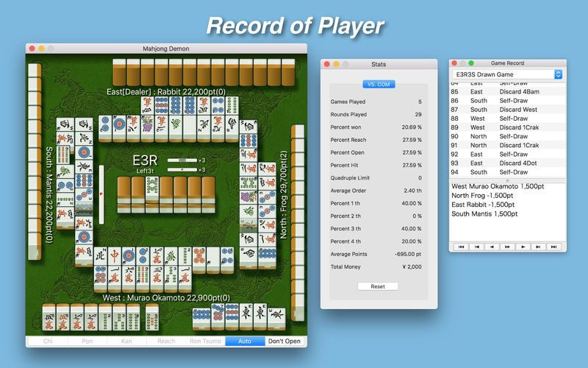Select the 2 Bam tile in hand
Image resolution: width=588 pixels, height=368 pixels.
pyautogui.click(x=105, y=318)
